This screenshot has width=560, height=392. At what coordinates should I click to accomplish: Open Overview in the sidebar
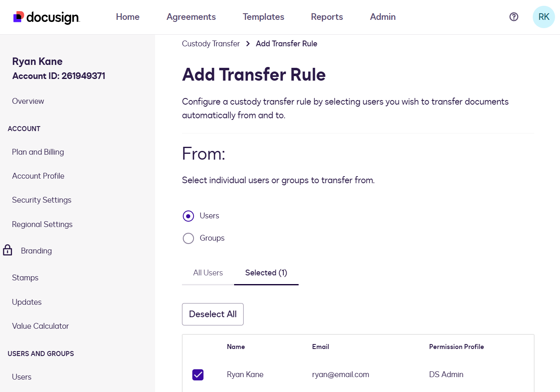click(28, 101)
